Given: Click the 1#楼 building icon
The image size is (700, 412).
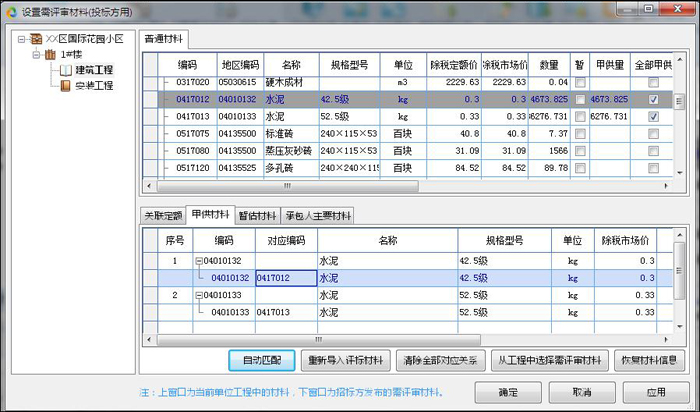Looking at the screenshot, I should 50,55.
